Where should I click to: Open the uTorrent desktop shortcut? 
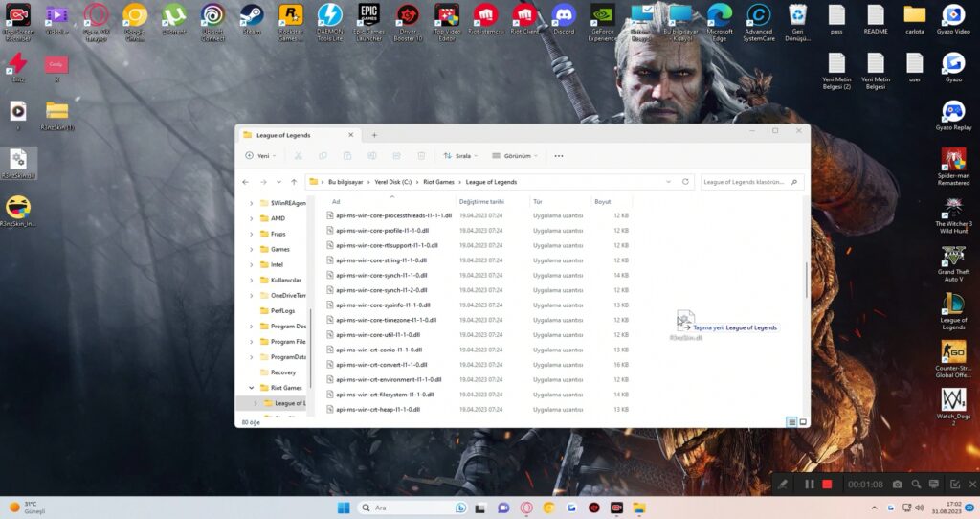point(174,20)
